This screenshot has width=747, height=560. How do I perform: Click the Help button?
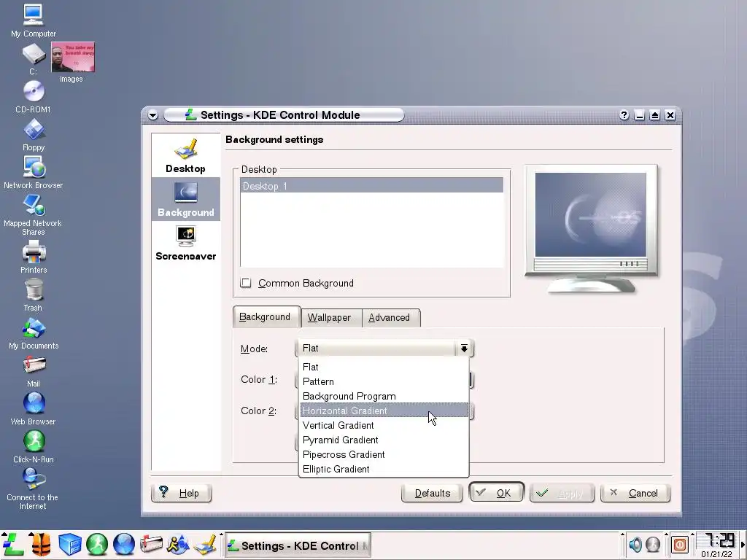181,494
